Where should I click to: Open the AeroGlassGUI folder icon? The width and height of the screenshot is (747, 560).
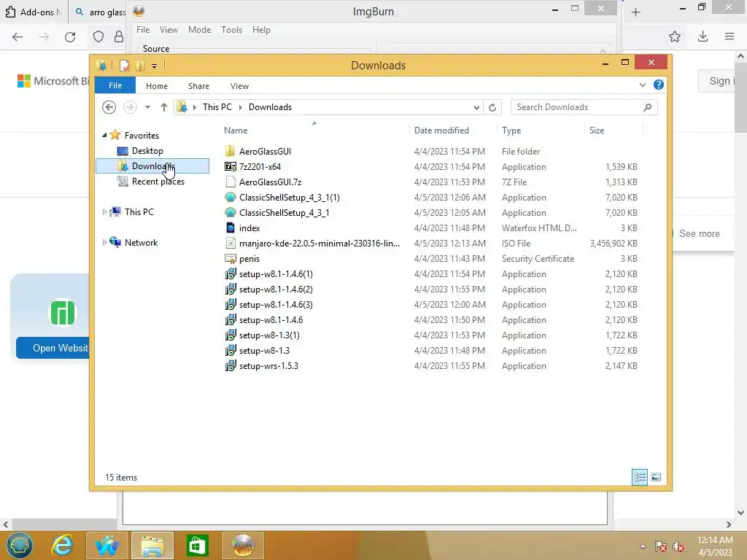230,152
